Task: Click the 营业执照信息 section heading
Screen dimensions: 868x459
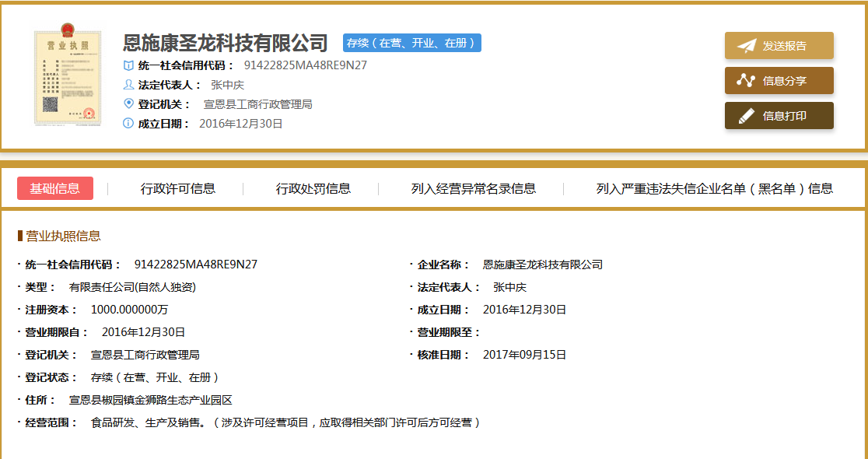Action: point(63,237)
